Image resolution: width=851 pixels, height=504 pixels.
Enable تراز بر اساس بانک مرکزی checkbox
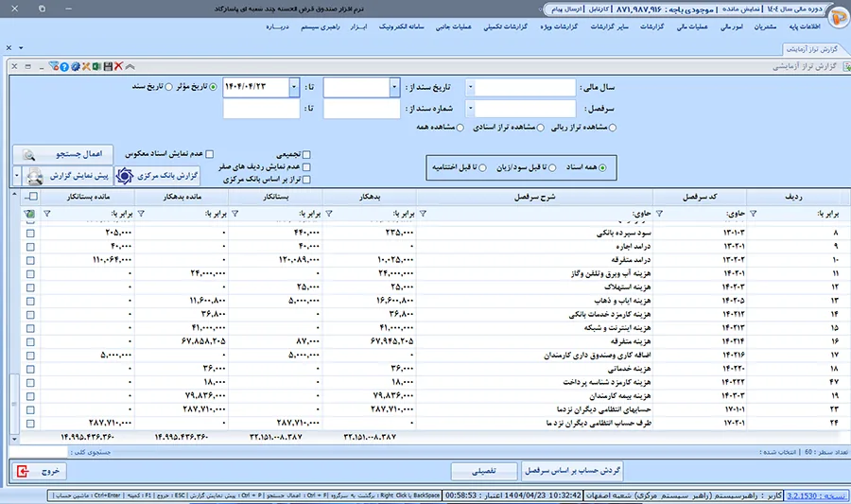(306, 180)
